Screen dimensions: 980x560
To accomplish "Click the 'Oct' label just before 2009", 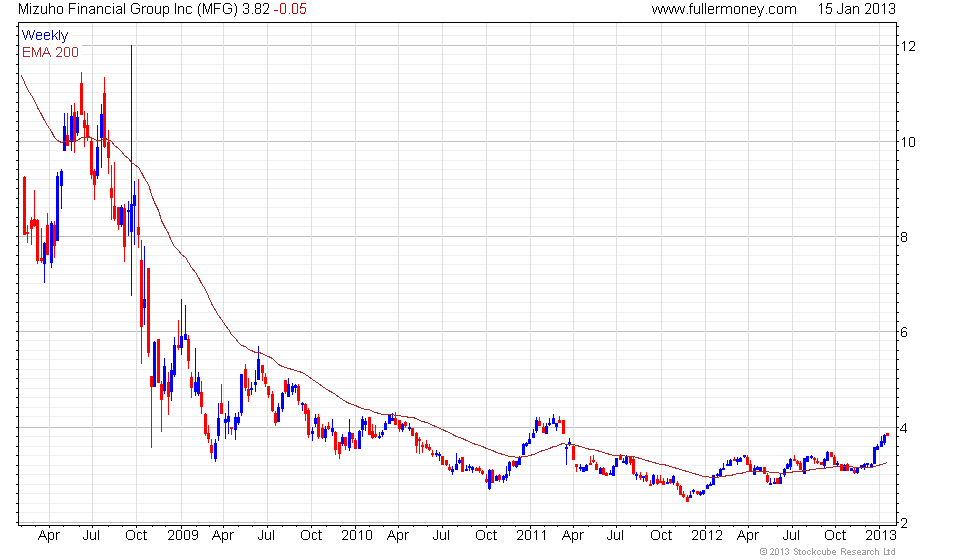I will click(x=136, y=535).
